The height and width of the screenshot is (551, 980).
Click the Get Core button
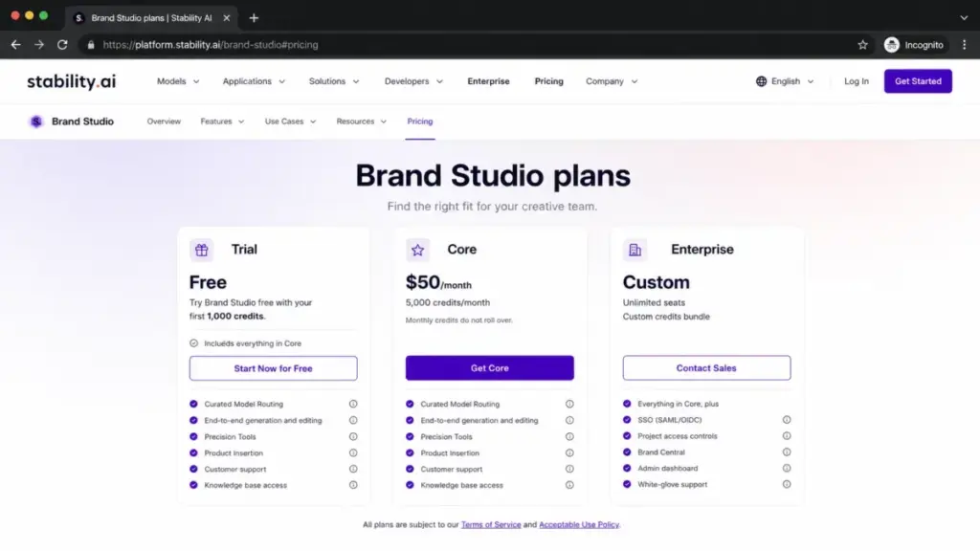489,368
